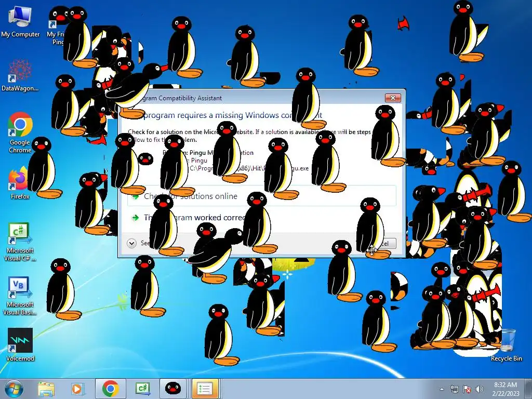Choose Check for solutions online

262,196
